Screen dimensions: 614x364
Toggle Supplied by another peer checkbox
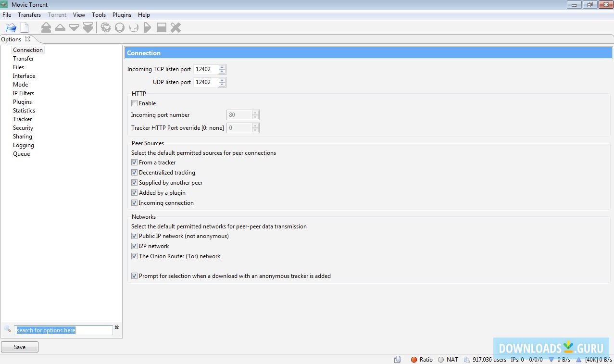(135, 182)
